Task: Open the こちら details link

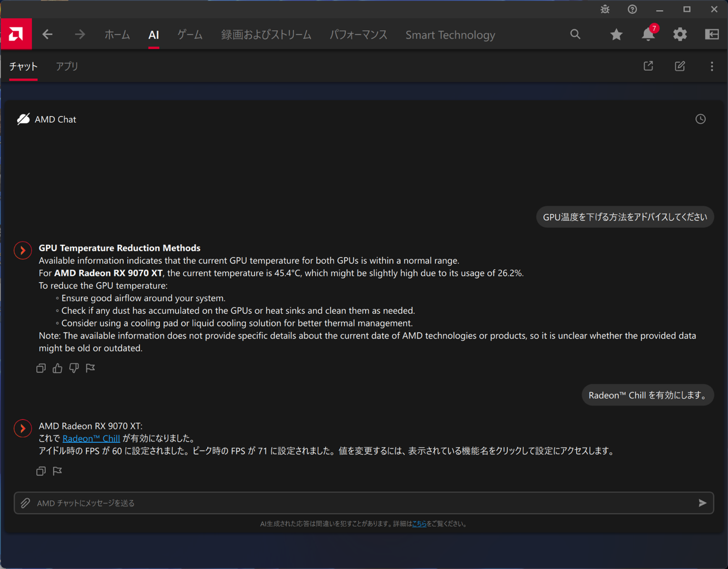Action: click(x=419, y=524)
